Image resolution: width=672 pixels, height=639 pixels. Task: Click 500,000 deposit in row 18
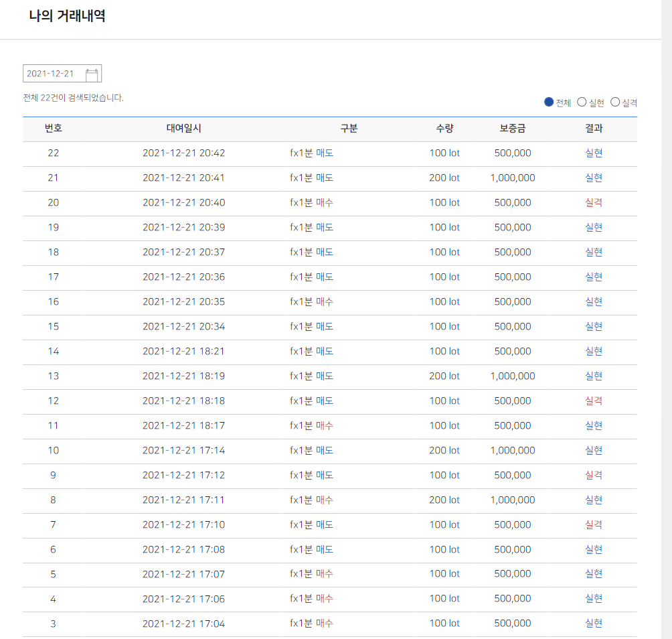513,252
